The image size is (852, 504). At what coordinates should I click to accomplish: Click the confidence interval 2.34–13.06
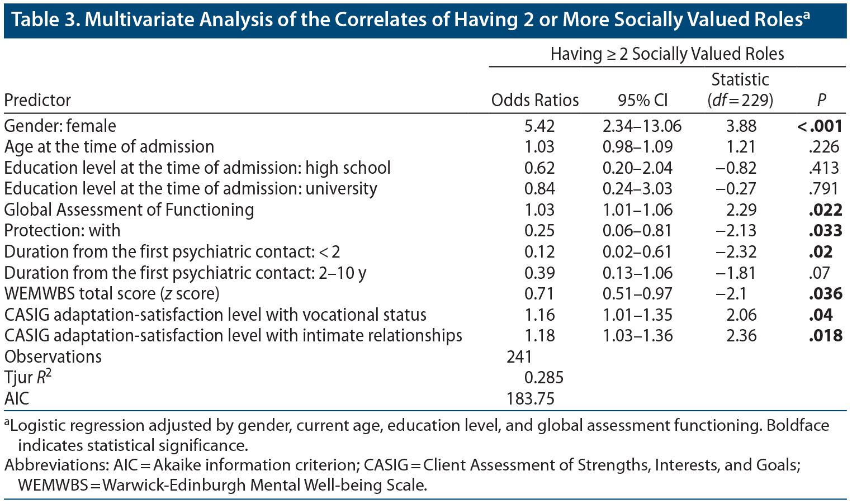[642, 126]
